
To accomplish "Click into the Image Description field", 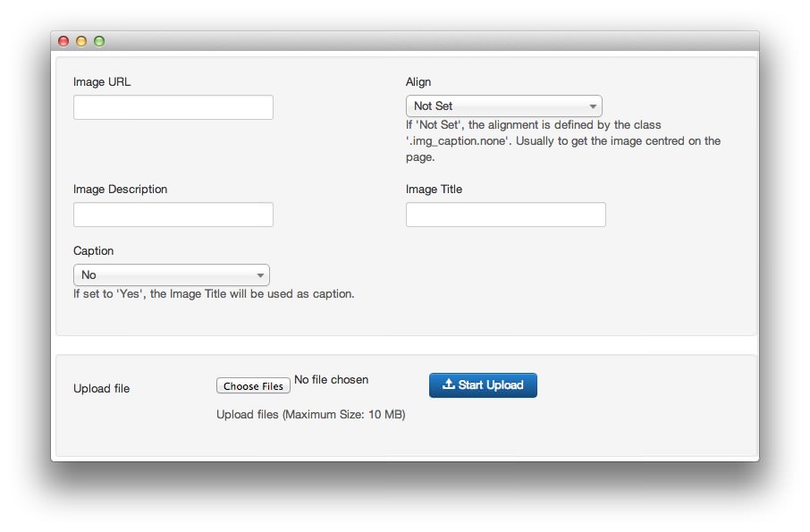I will 173,215.
